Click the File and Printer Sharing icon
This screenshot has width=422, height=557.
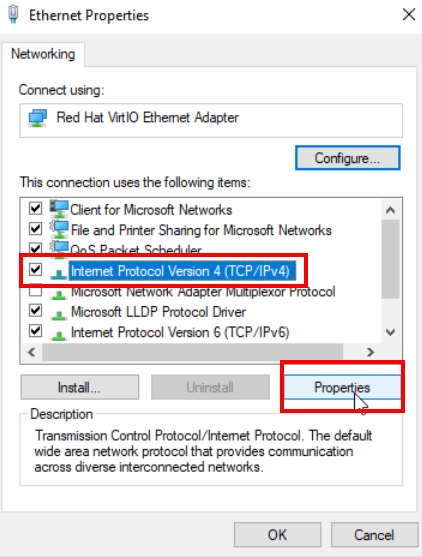point(59,229)
